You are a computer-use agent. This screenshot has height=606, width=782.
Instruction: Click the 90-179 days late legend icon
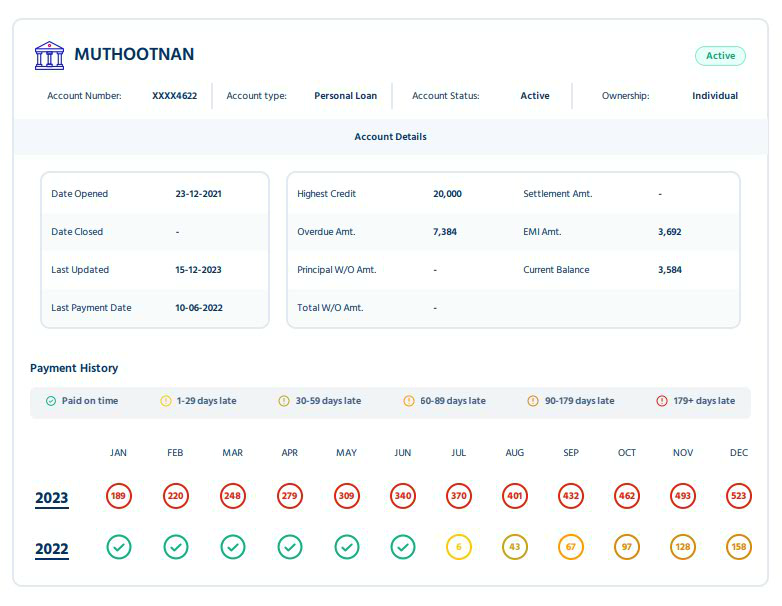533,401
